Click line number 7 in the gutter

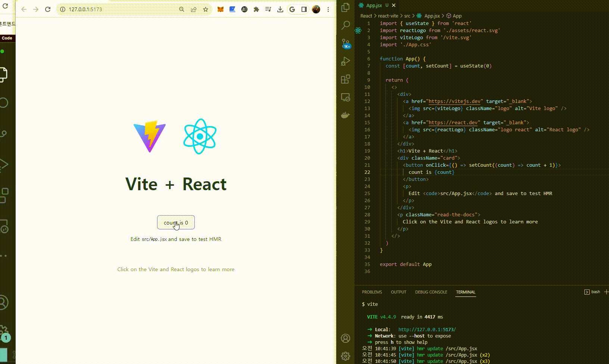[x=369, y=66]
